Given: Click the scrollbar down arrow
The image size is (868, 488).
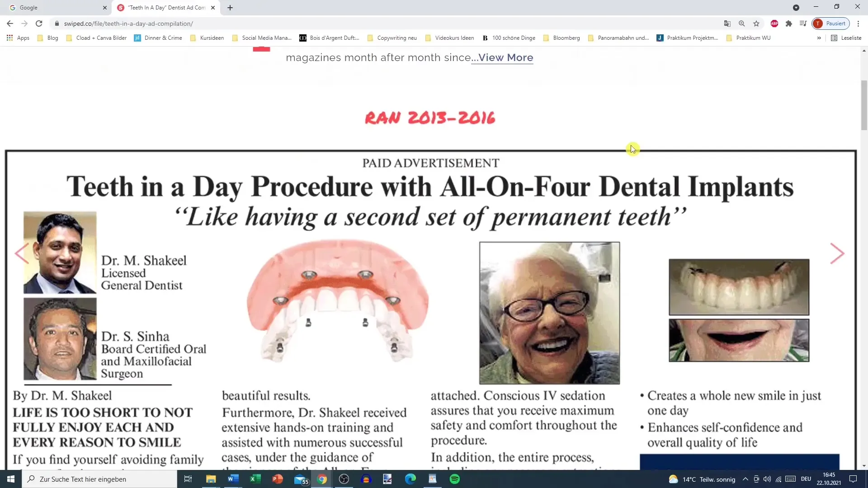Looking at the screenshot, I should pos(864,466).
